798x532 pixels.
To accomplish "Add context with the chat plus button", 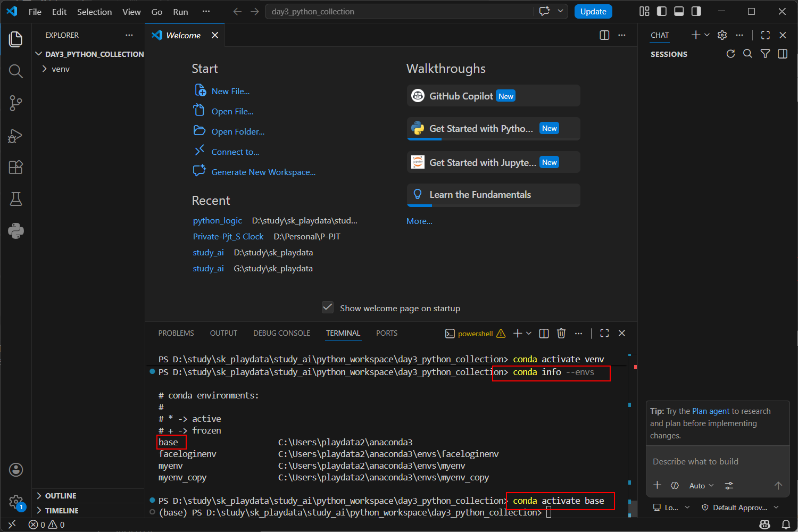I will point(658,485).
